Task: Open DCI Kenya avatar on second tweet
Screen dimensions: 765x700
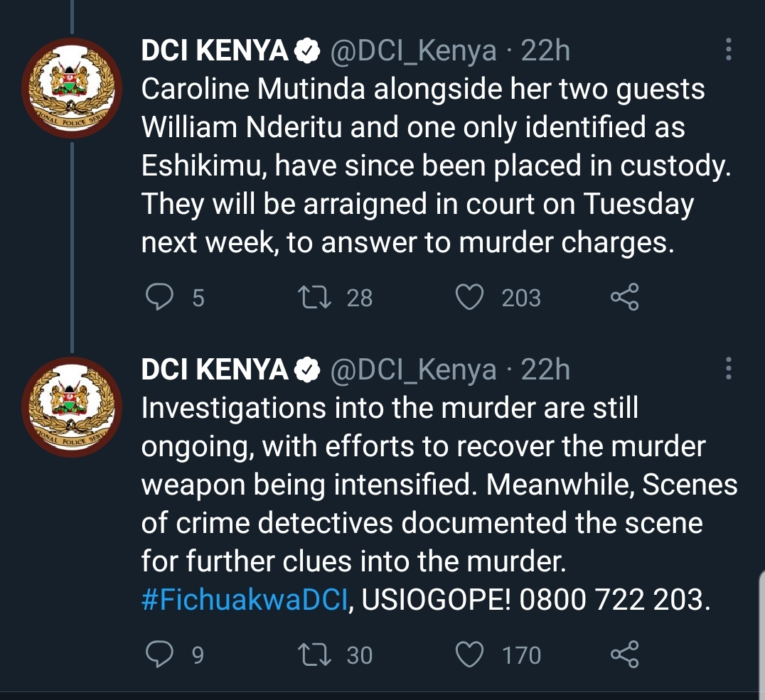Action: click(x=72, y=407)
